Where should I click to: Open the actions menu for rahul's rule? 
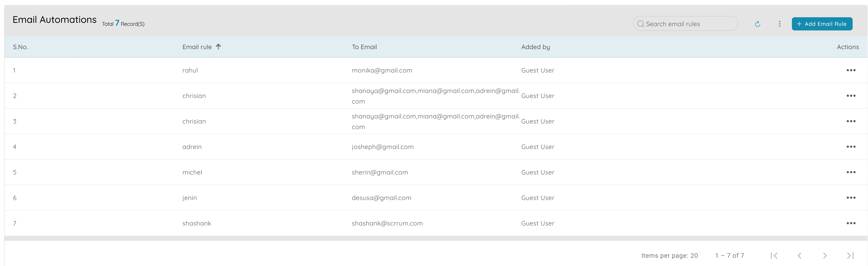point(851,70)
